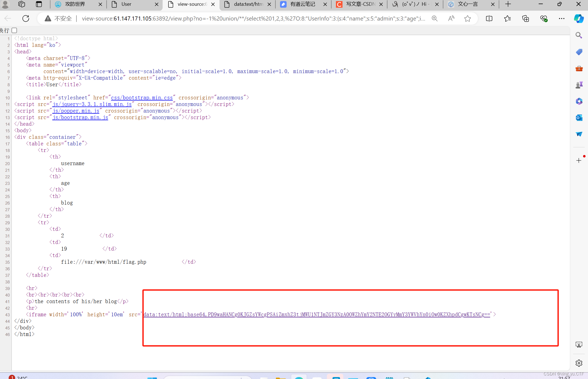The image size is (588, 379).
Task: Close the view-source tab
Action: [213, 4]
